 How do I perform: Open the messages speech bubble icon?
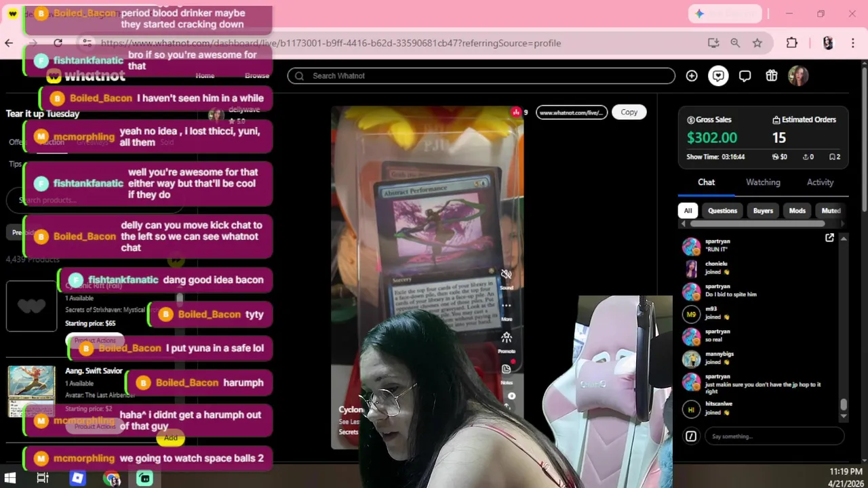(745, 76)
